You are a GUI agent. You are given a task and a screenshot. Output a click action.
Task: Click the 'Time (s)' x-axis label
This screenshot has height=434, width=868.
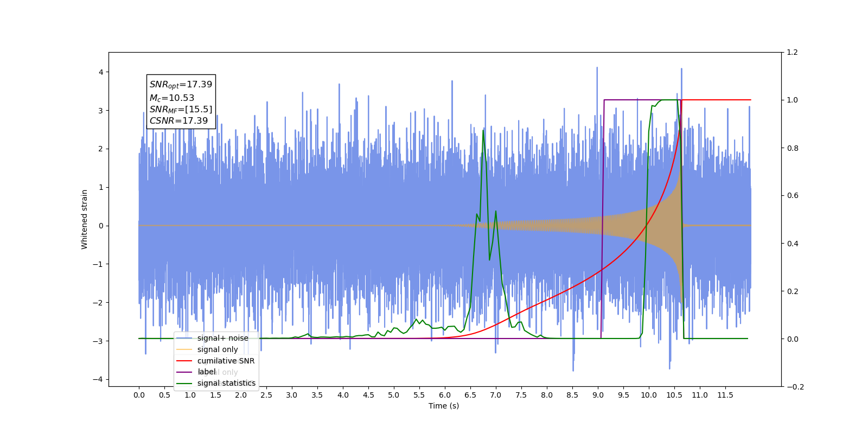444,406
